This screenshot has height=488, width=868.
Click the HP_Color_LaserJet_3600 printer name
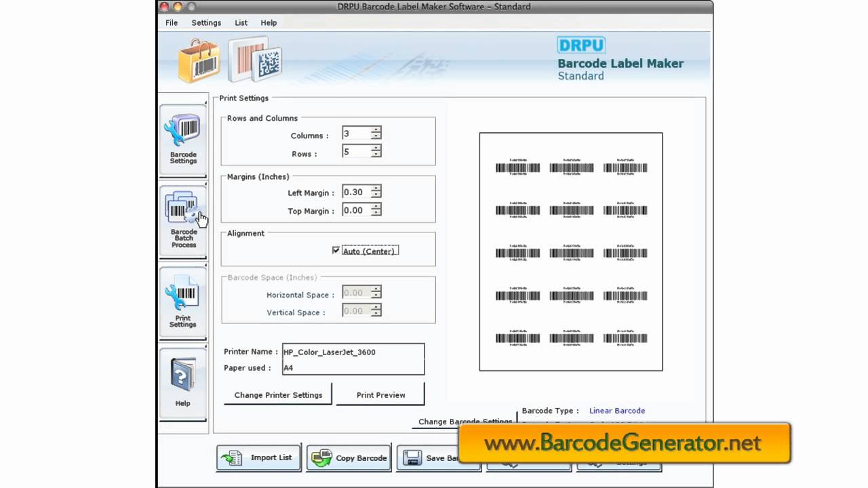pos(330,352)
